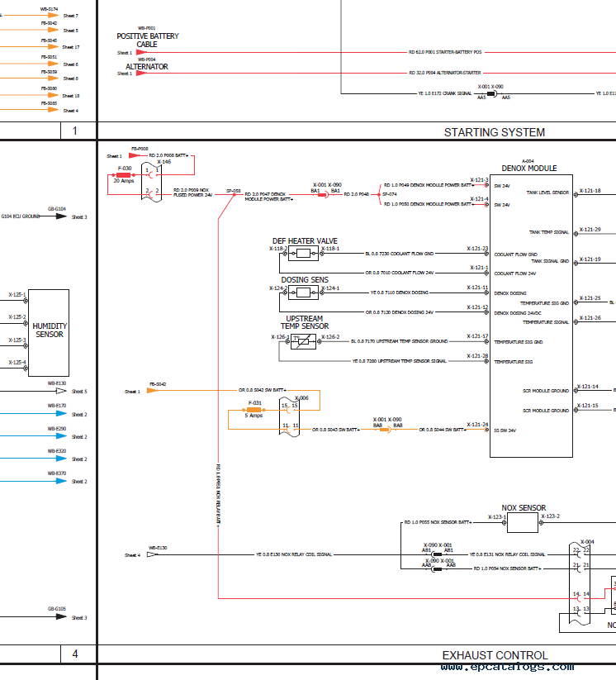Click the SP-058 splice point

click(x=234, y=195)
